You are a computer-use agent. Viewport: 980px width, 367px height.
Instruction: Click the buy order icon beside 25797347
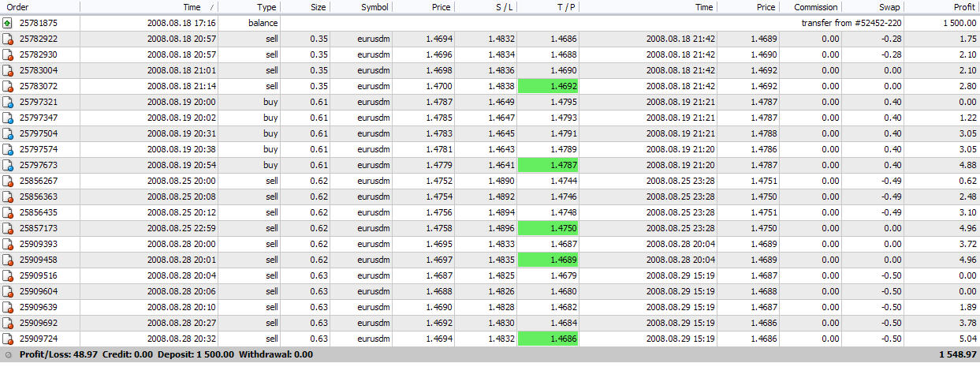tap(8, 118)
